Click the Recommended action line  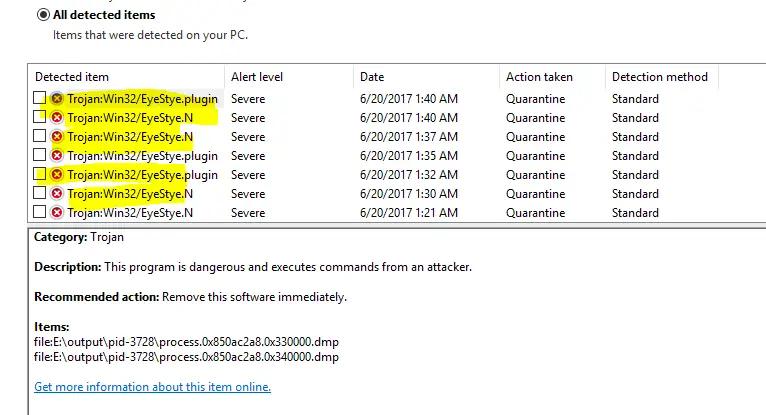point(191,297)
